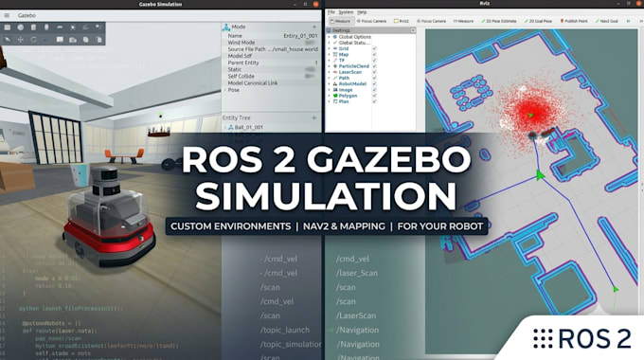Expand the Grid display arrow
Viewport: 644px width, 360px height.
click(x=329, y=48)
